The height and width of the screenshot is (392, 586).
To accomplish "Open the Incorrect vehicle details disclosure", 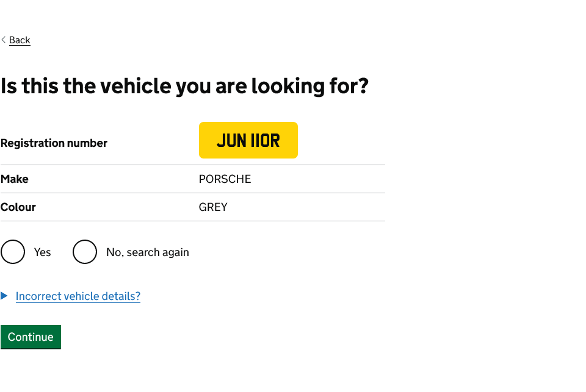I will coord(78,296).
